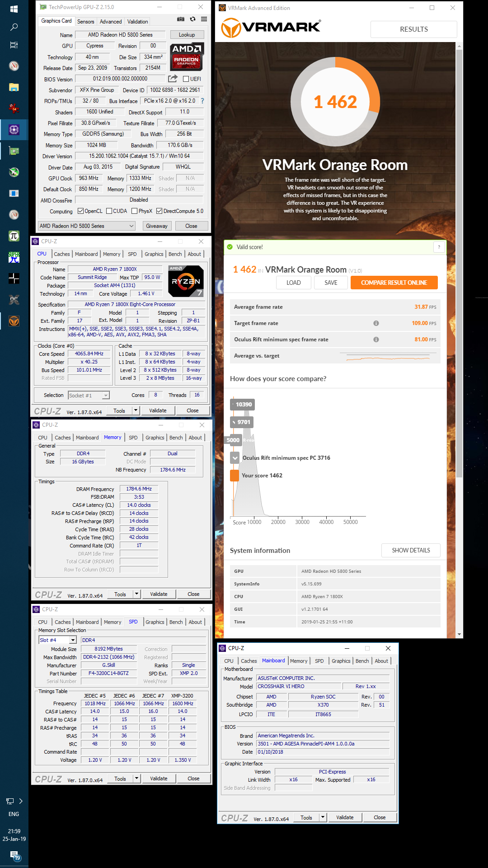This screenshot has width=488, height=868.
Task: Click the RESULTS button in VRMark
Action: (x=414, y=29)
